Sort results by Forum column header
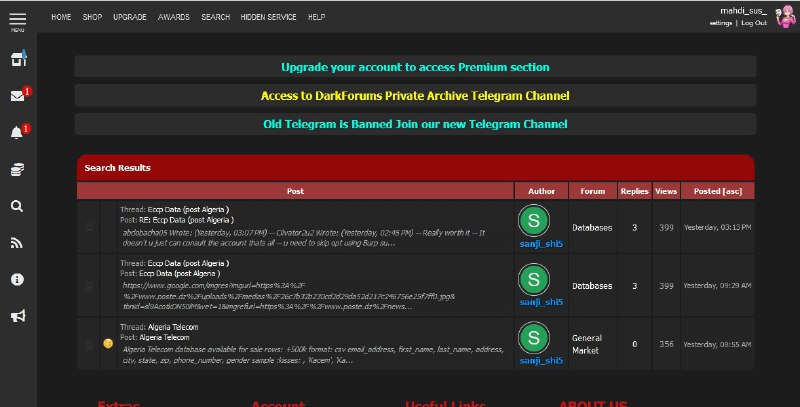The image size is (800, 407). click(592, 191)
